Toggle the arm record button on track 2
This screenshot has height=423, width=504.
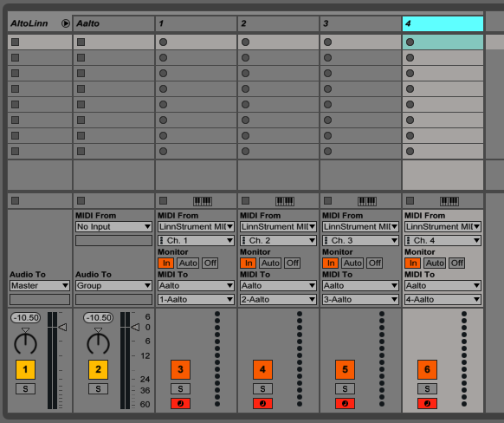click(262, 403)
